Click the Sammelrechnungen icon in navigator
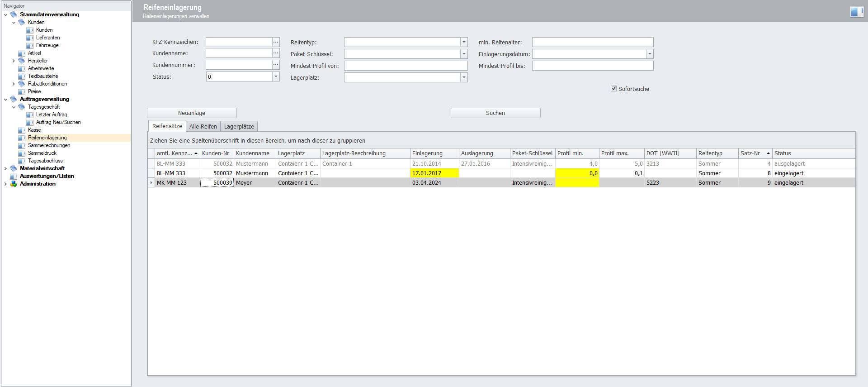868x387 pixels. 22,146
